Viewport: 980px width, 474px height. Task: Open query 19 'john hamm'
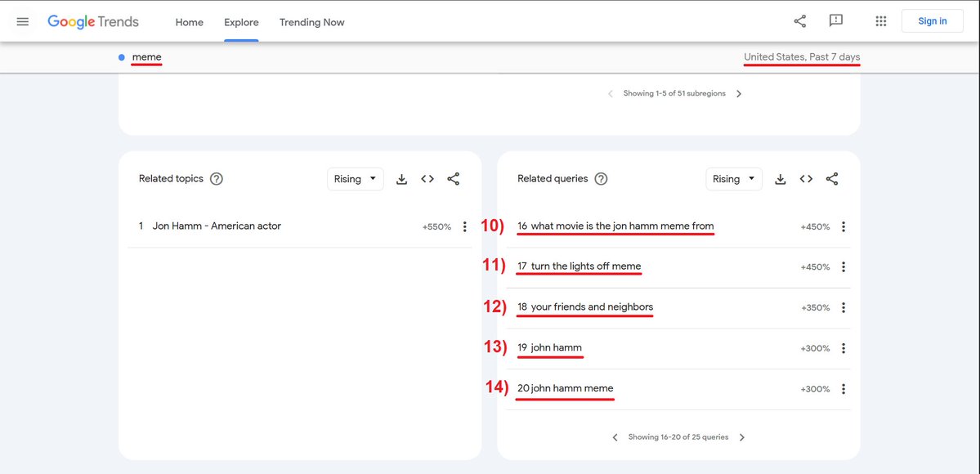click(557, 348)
